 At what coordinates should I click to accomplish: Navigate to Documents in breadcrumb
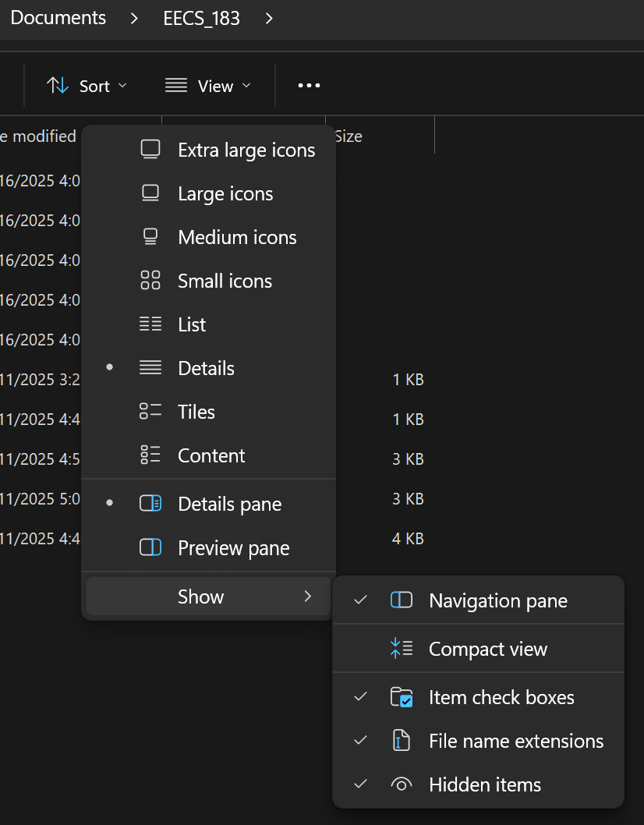pyautogui.click(x=58, y=18)
